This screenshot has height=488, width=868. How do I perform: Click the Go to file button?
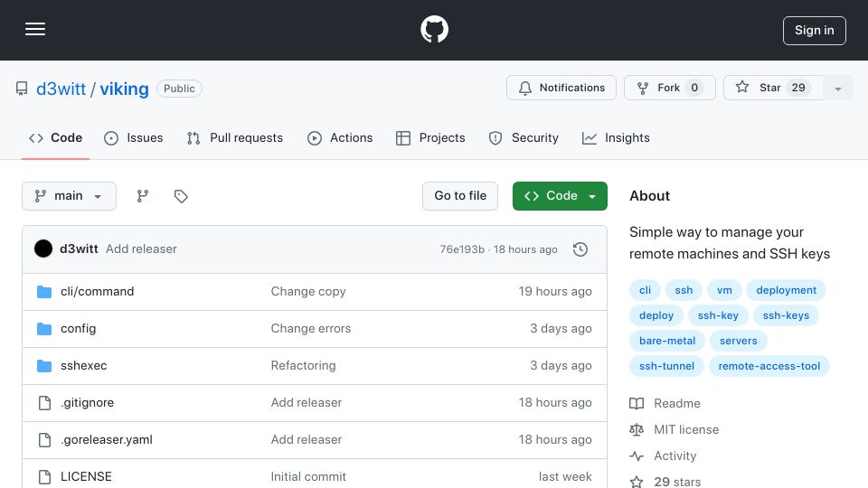click(460, 196)
